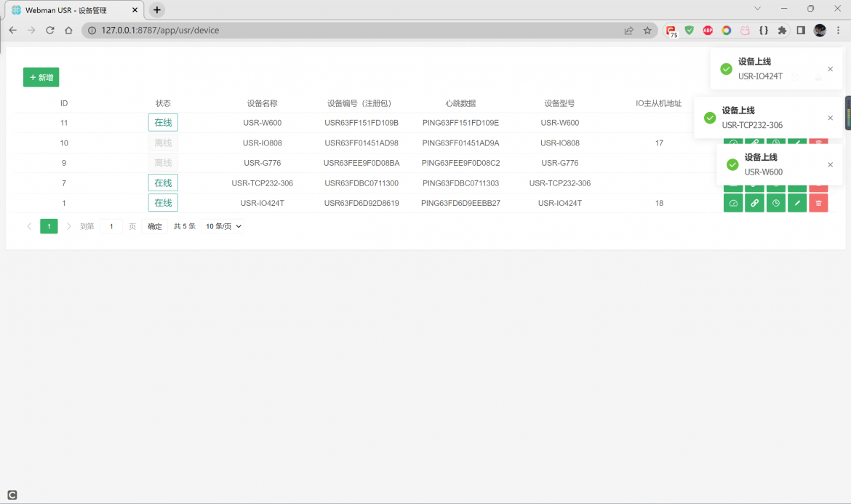This screenshot has height=504, width=851.
Task: View site information icon in address bar
Action: (x=92, y=31)
